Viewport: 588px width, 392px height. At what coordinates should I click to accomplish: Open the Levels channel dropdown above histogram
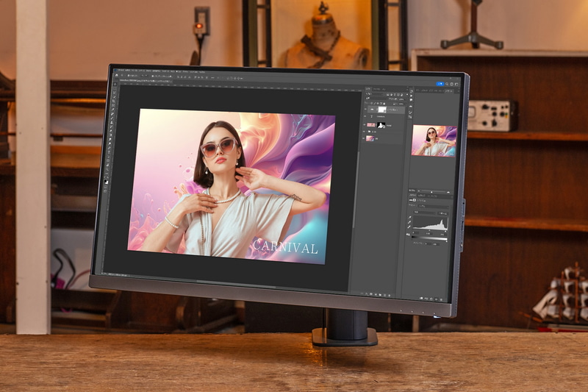(425, 213)
